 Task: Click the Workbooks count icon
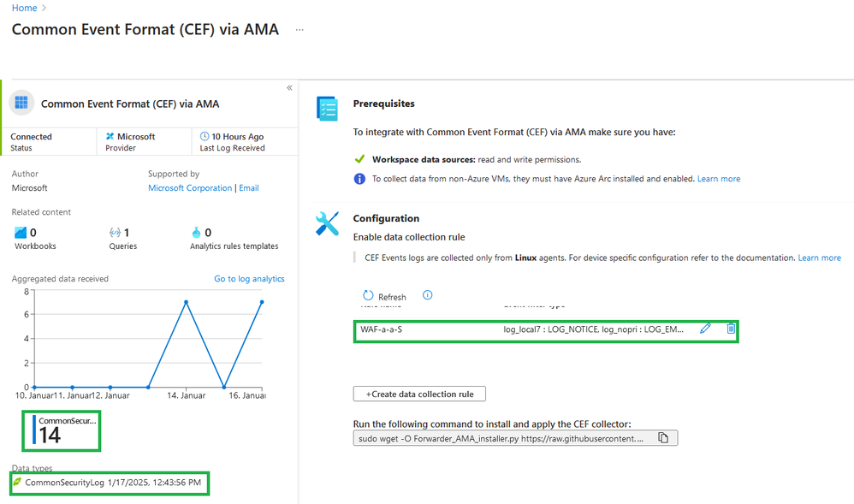click(21, 233)
